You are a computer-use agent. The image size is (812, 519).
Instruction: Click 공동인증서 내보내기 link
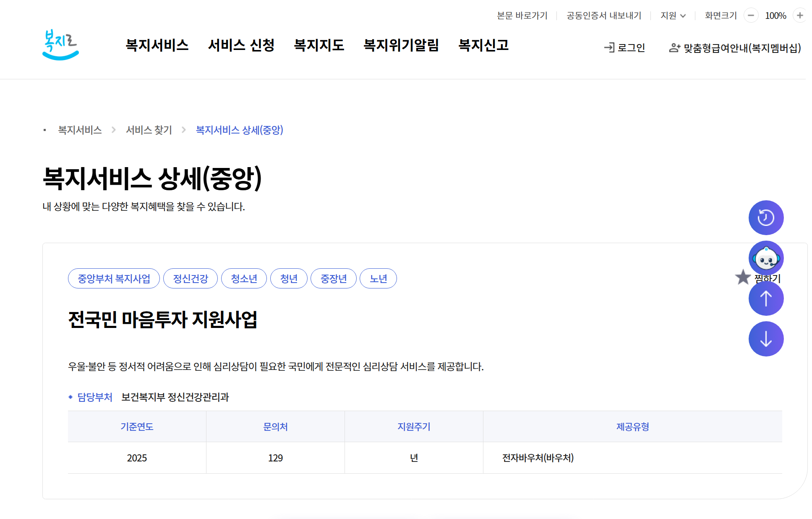coord(604,16)
